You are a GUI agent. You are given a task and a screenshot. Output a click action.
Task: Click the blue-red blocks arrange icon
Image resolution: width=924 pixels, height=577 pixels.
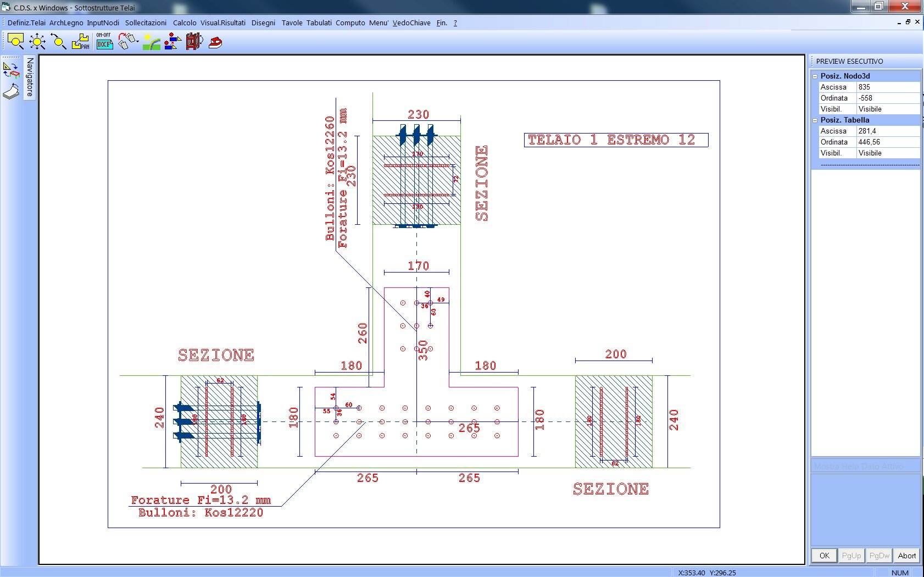[172, 42]
